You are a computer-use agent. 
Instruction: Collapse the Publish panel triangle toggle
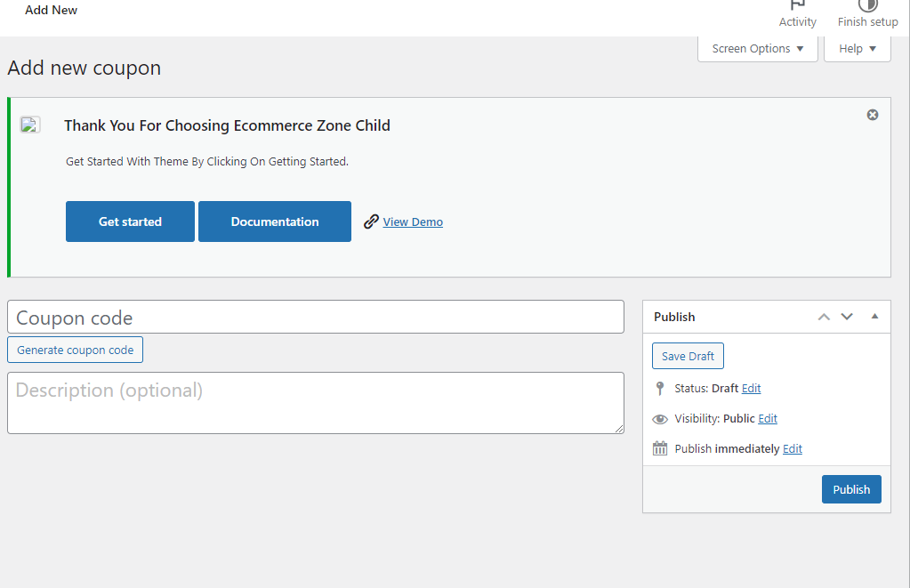tap(874, 317)
